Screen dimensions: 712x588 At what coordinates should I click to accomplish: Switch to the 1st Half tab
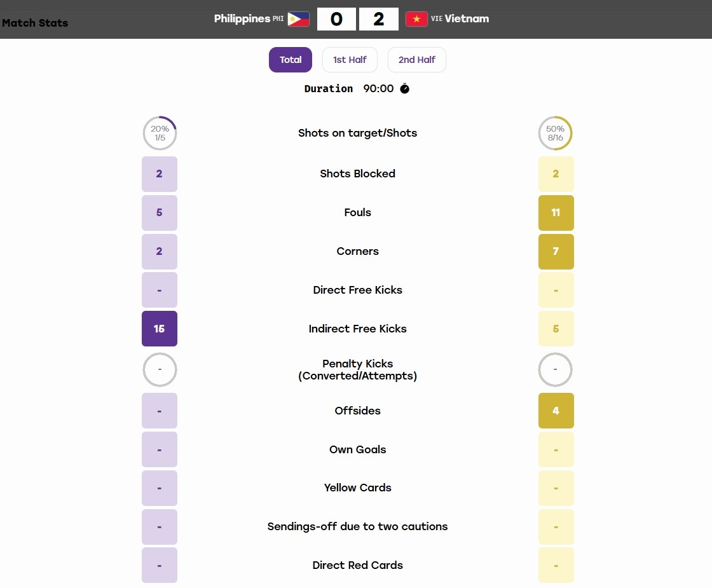point(350,60)
